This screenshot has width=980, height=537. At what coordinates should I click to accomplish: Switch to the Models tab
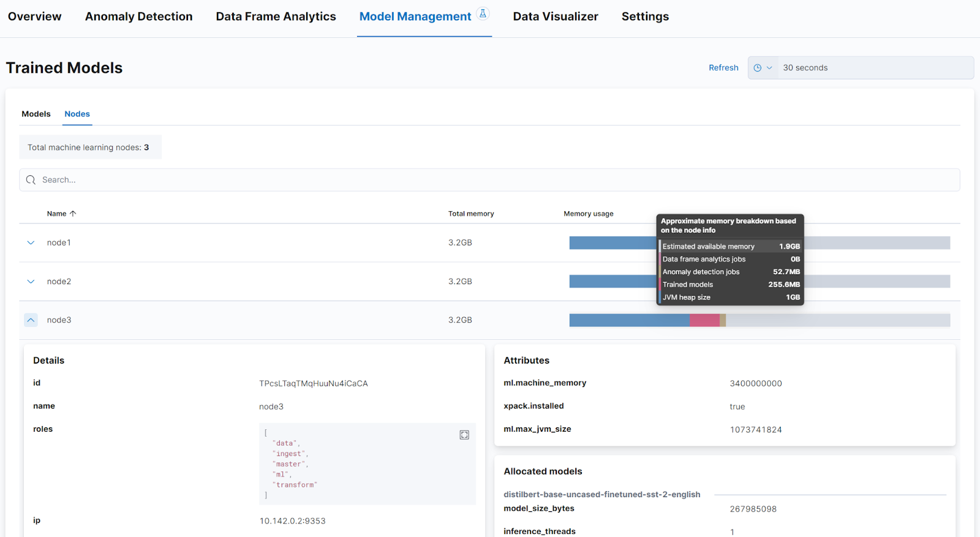36,114
